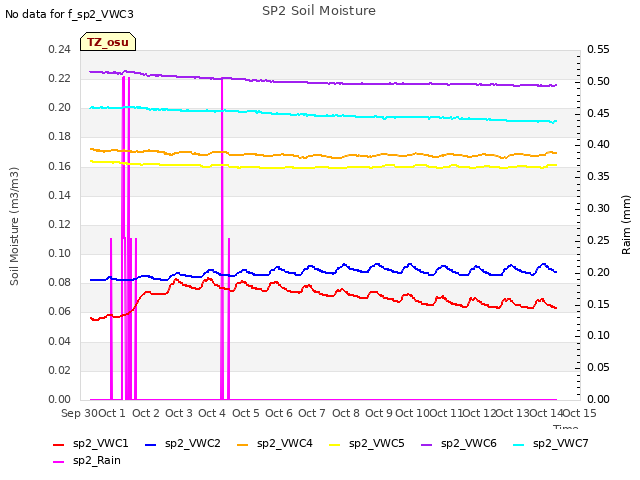The height and width of the screenshot is (480, 640).
Task: Click the purple sp2_VWC6 legend color marker
Action: click(x=427, y=445)
